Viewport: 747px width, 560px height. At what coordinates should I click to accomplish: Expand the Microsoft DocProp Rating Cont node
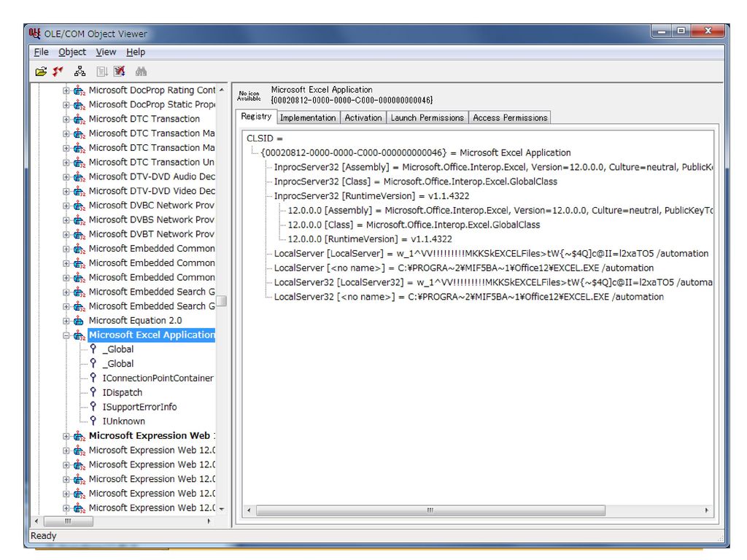tap(66, 90)
